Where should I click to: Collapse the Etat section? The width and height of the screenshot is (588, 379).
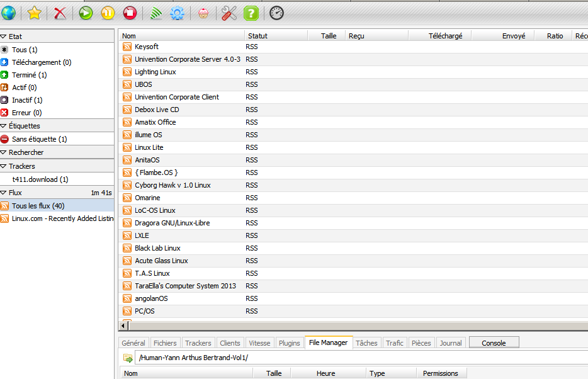tap(4, 37)
